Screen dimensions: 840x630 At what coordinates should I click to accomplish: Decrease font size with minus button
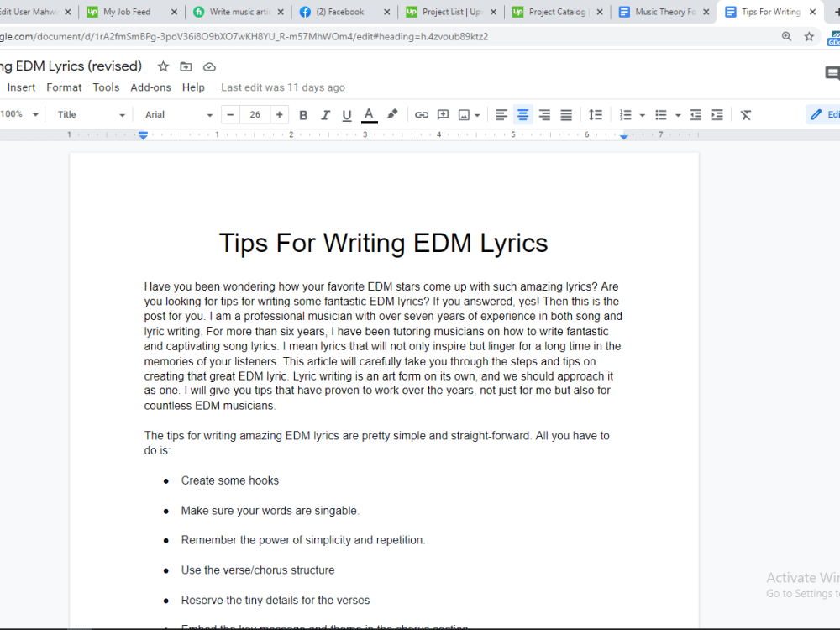tap(230, 114)
